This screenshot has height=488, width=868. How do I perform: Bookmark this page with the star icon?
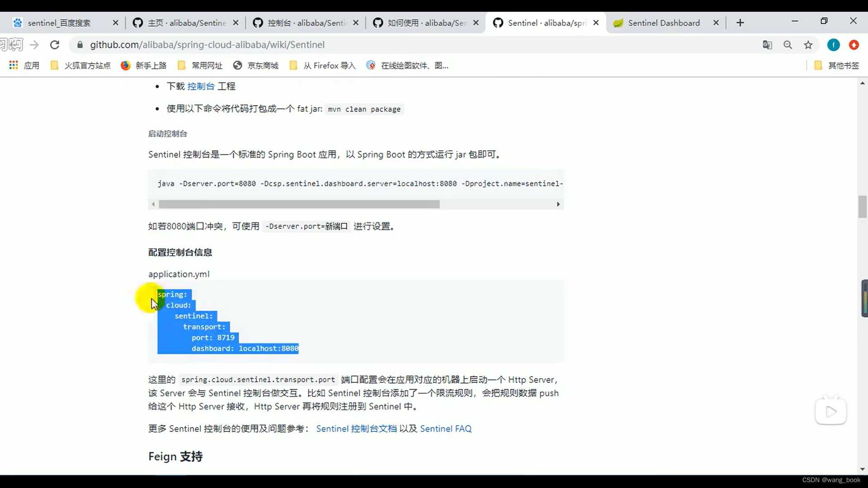808,45
